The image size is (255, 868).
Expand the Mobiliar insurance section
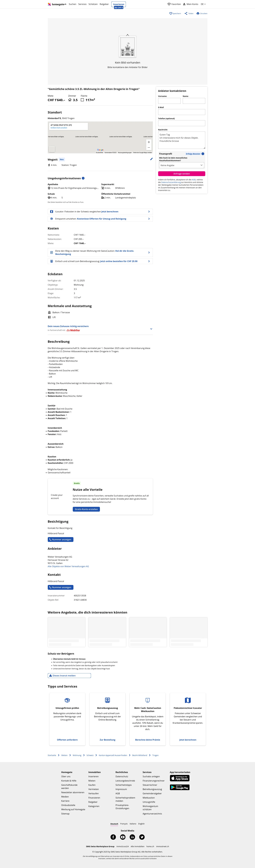pos(151,329)
